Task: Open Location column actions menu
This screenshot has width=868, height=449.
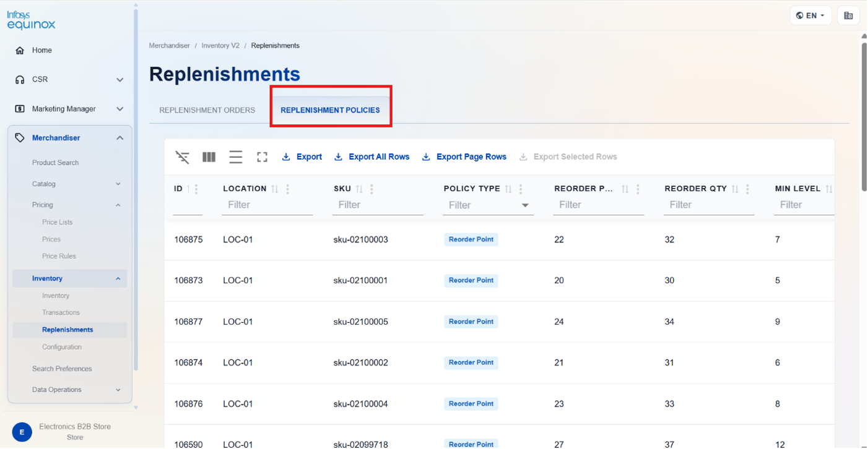Action: pos(288,189)
